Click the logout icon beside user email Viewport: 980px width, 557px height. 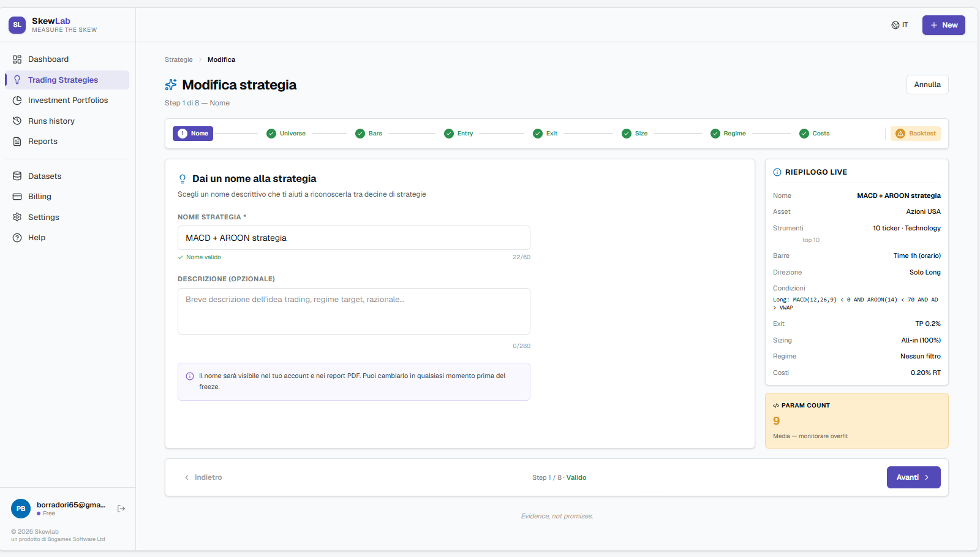pos(121,509)
